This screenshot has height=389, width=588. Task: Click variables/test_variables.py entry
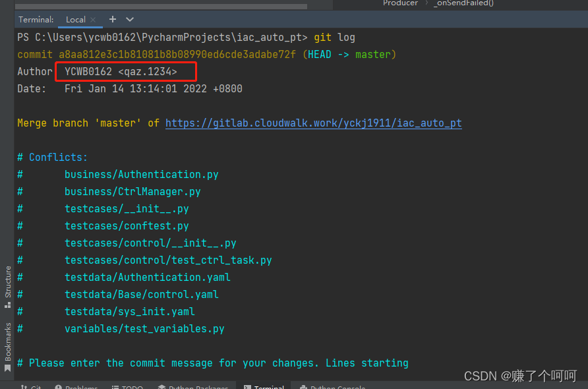[x=144, y=328]
